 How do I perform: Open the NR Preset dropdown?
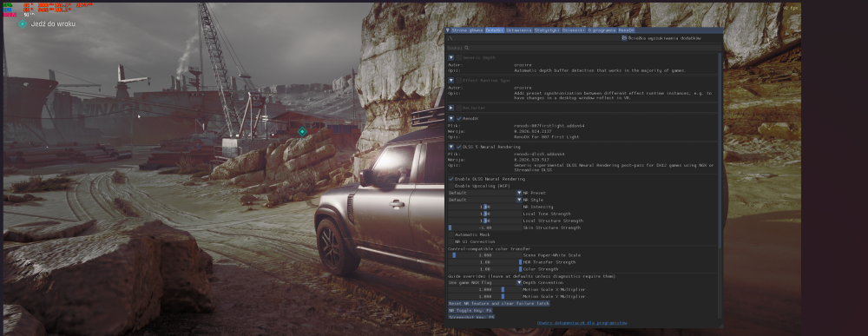point(485,193)
